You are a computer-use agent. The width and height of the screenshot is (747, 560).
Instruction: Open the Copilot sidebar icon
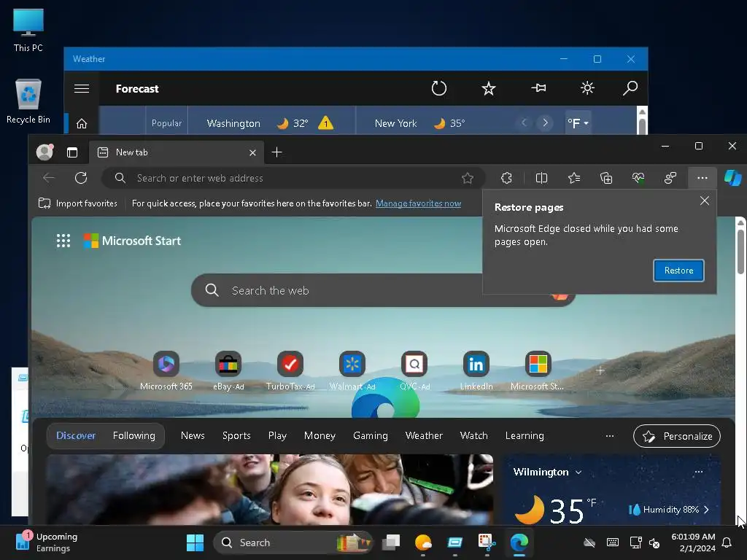(x=732, y=178)
